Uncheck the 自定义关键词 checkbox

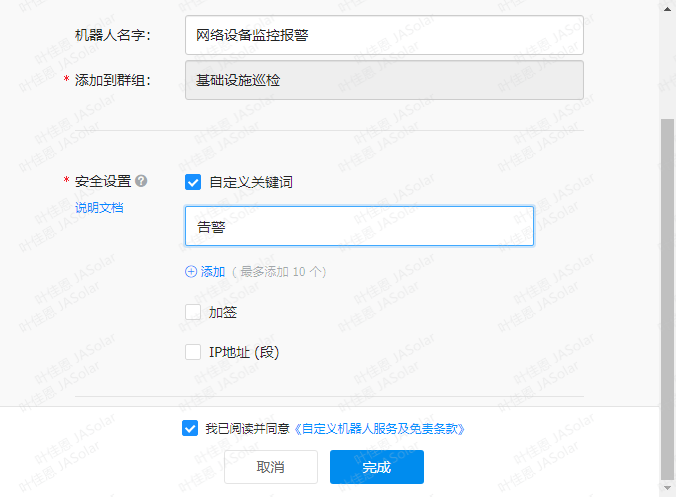193,182
